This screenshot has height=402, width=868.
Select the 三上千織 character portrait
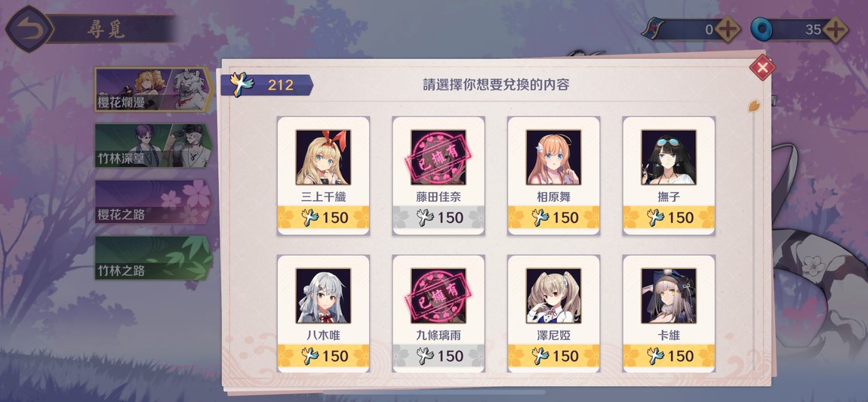coord(323,157)
